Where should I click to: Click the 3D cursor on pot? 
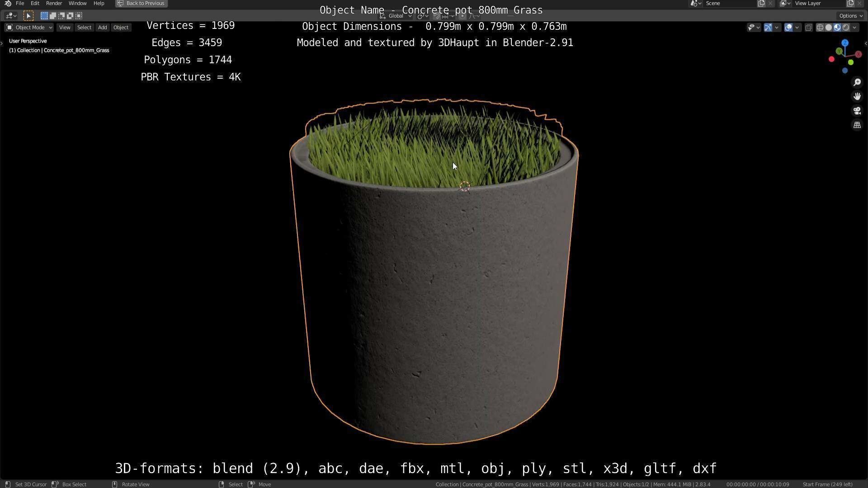click(x=465, y=186)
